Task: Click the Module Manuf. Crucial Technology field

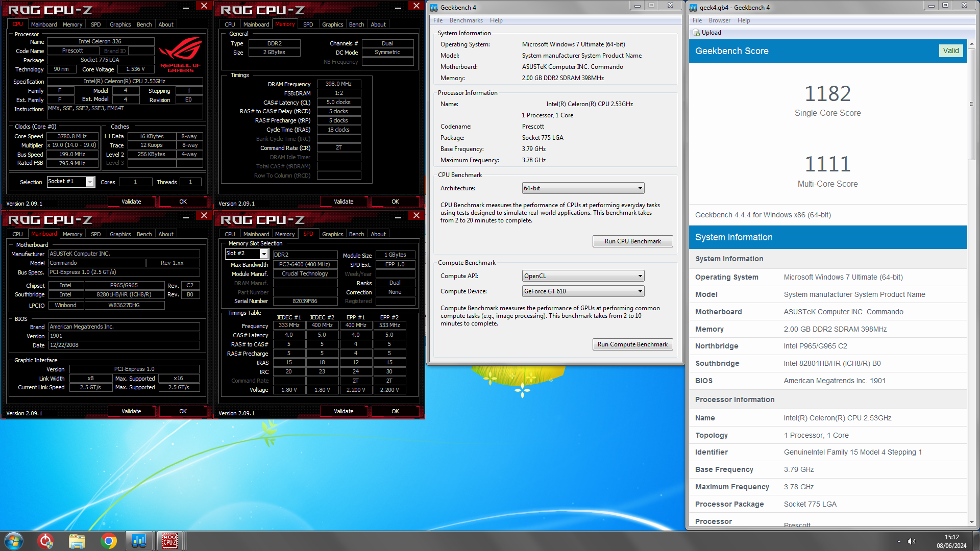Action: click(305, 274)
